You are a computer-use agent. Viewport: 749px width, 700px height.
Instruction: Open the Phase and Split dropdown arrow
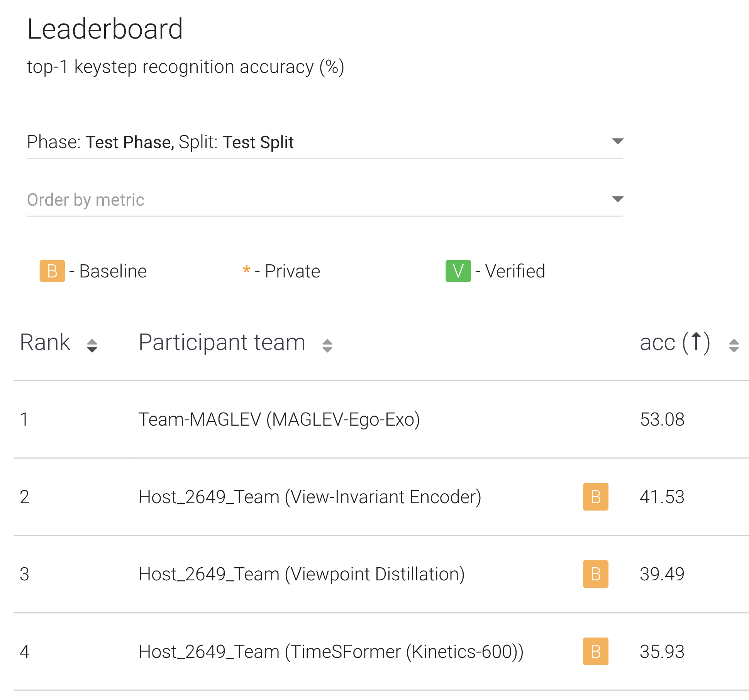pos(617,141)
